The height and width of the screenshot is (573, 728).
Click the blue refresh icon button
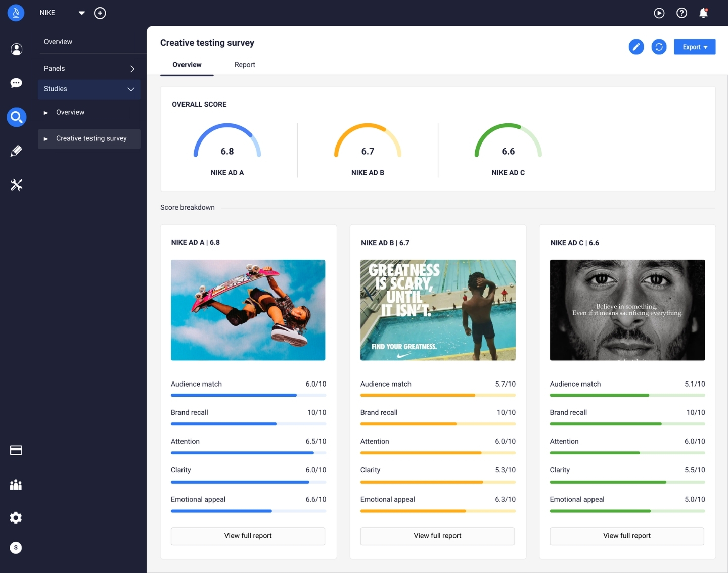click(659, 47)
